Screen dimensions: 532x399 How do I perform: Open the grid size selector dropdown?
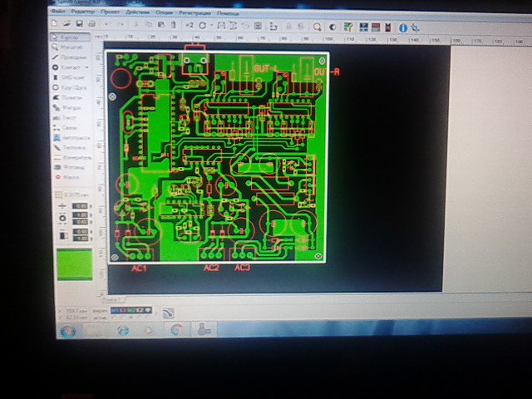coord(79,195)
